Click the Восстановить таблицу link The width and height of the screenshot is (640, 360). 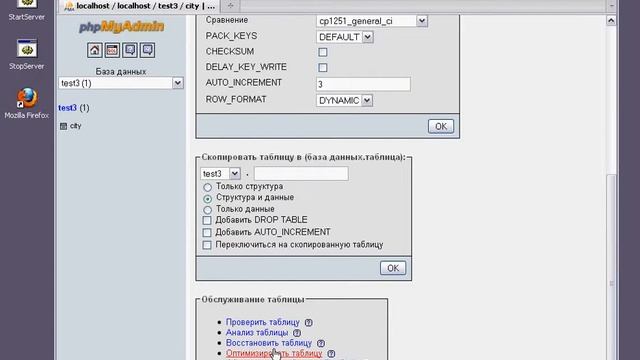click(x=269, y=343)
